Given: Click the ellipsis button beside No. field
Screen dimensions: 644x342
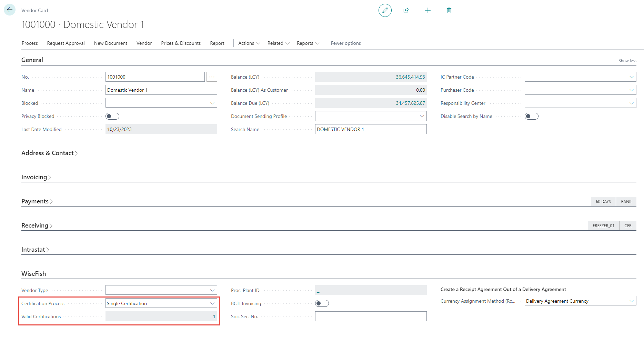Looking at the screenshot, I should click(212, 77).
